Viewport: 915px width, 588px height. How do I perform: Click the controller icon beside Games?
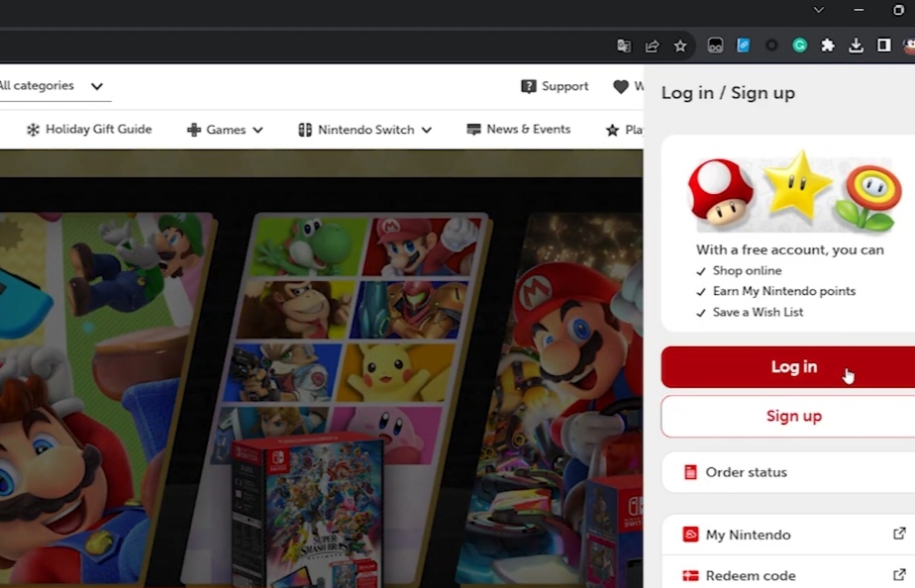194,130
